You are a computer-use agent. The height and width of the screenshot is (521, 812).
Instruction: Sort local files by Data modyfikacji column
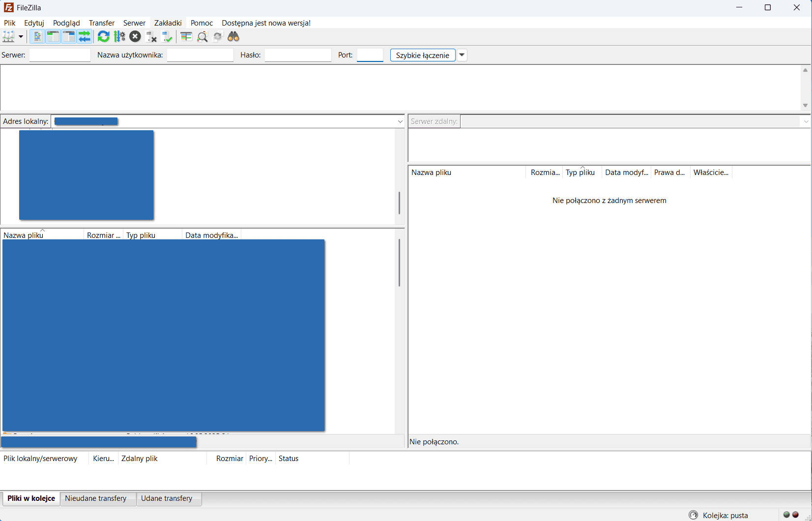(x=211, y=235)
